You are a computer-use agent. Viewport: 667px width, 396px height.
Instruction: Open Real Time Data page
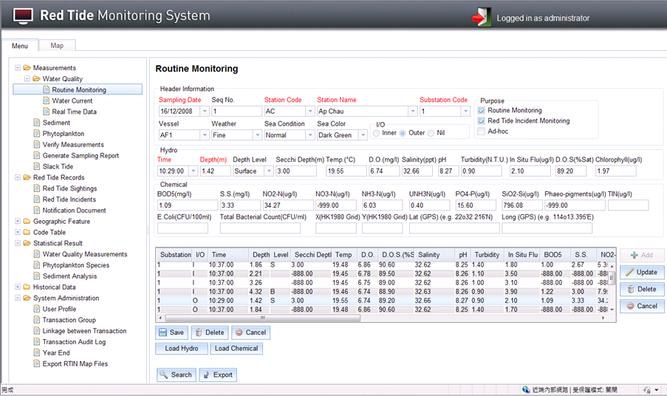pos(74,112)
